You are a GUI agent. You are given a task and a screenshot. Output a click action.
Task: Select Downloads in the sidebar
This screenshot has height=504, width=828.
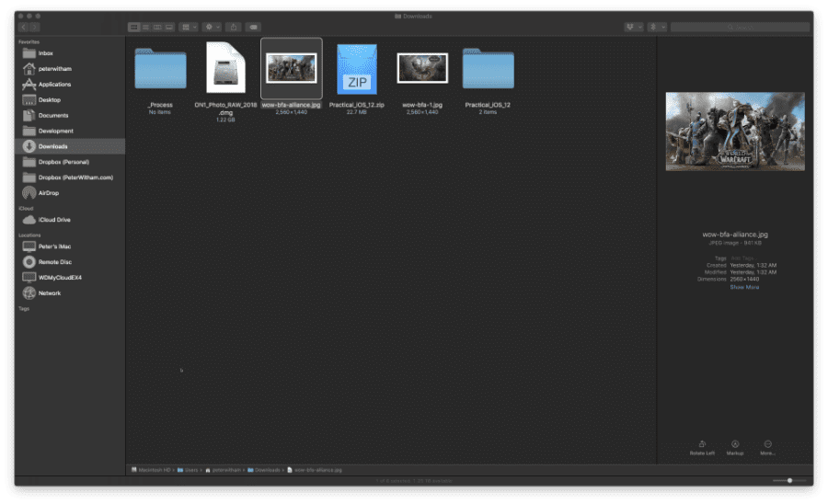[x=70, y=146]
